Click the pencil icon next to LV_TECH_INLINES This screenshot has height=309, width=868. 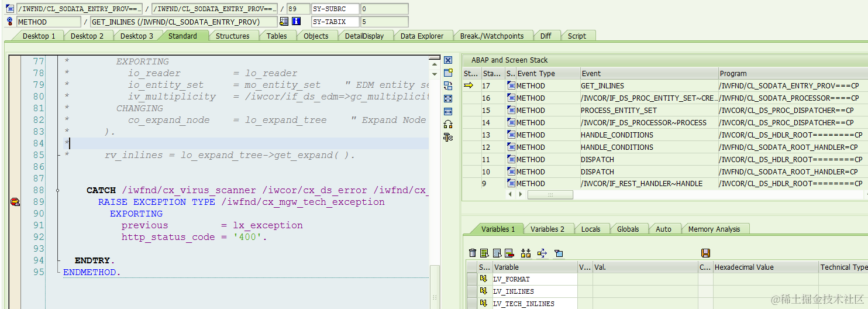pyautogui.click(x=483, y=303)
